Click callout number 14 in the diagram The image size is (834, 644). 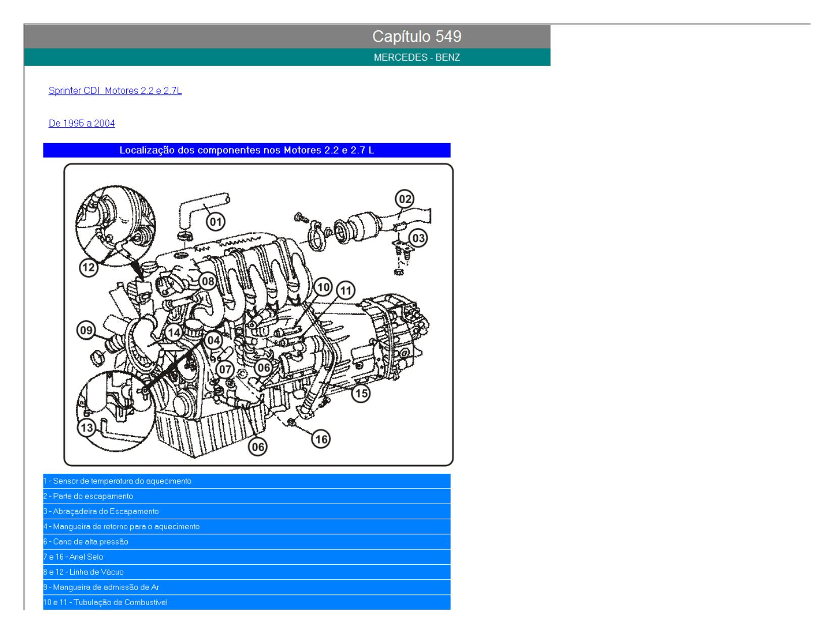[x=174, y=332]
